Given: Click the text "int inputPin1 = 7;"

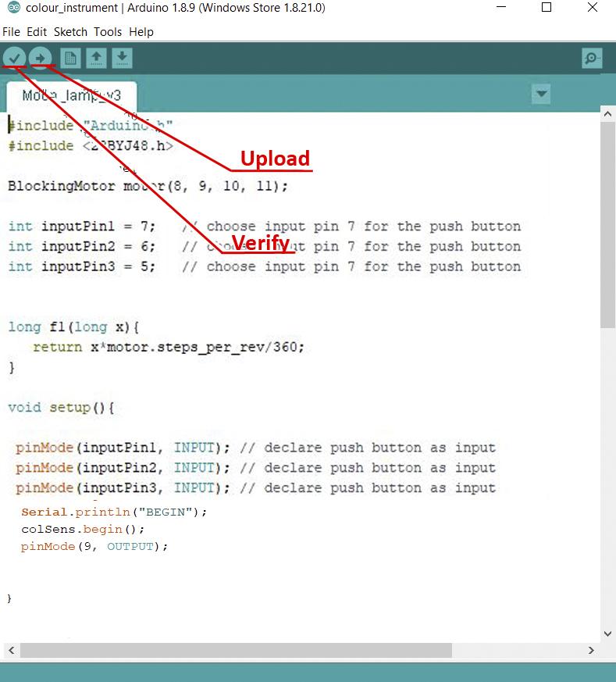Looking at the screenshot, I should click(x=82, y=227).
